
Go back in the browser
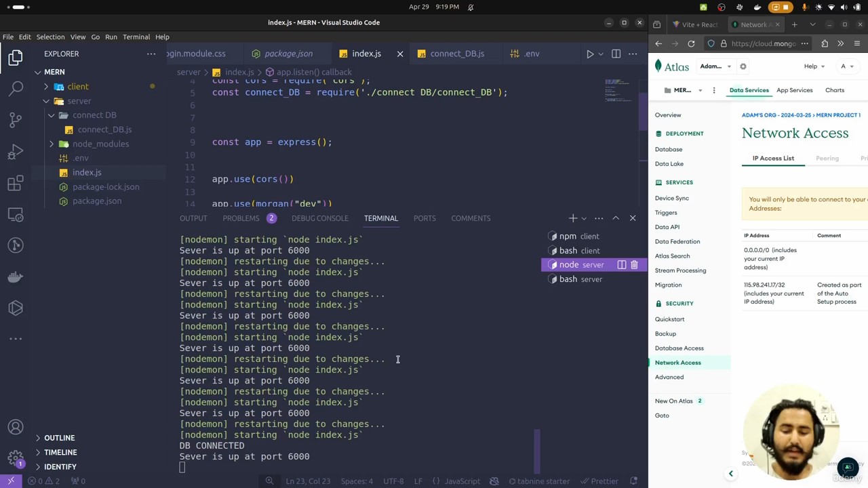(x=658, y=43)
